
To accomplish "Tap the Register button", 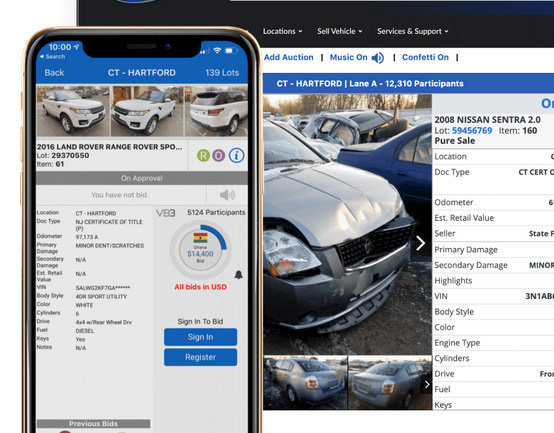I will 200,357.
